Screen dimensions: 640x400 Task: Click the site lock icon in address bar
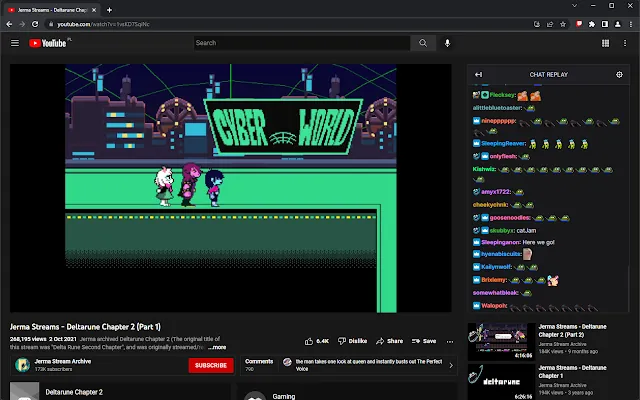[x=51, y=24]
